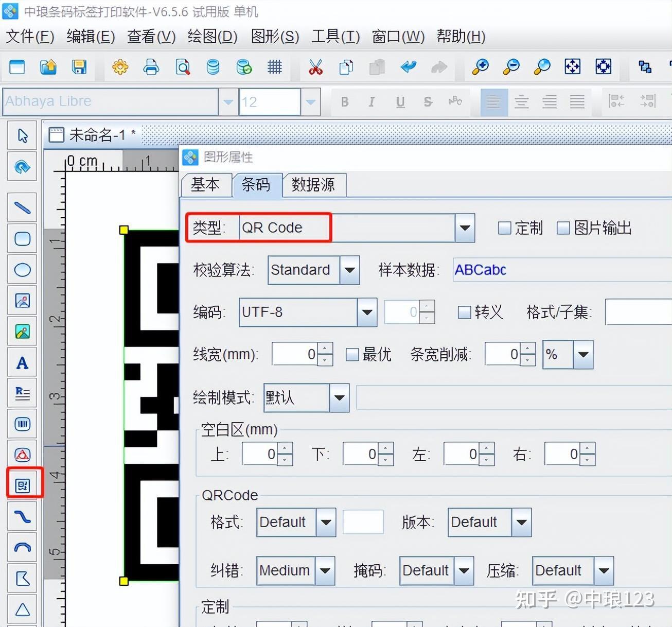Screen dimensions: 672x627
Task: Open the 工具(T) menu
Action: point(335,37)
